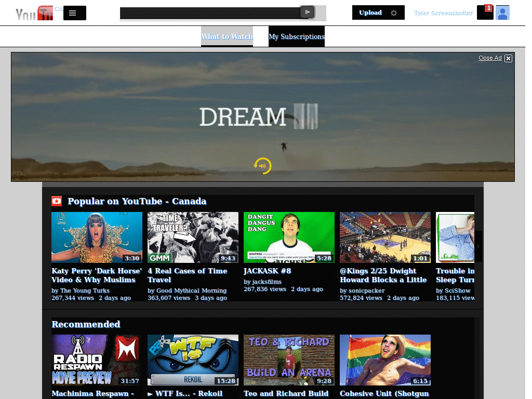The height and width of the screenshot is (399, 532).
Task: Click the YouTube logo
Action: click(x=34, y=13)
